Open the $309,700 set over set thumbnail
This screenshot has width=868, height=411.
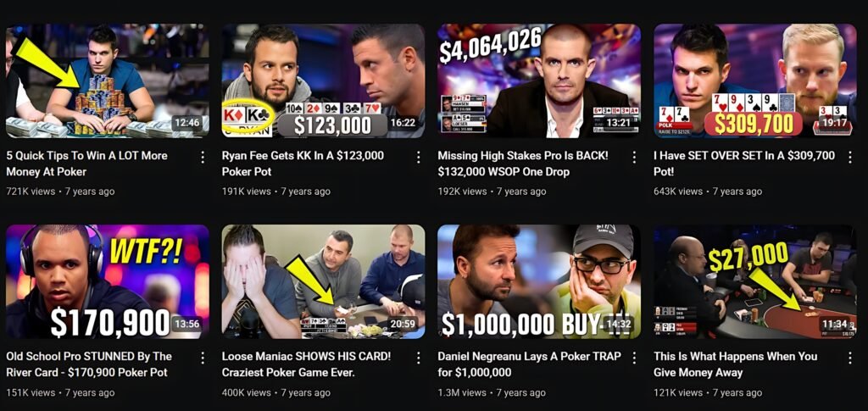pyautogui.click(x=755, y=81)
